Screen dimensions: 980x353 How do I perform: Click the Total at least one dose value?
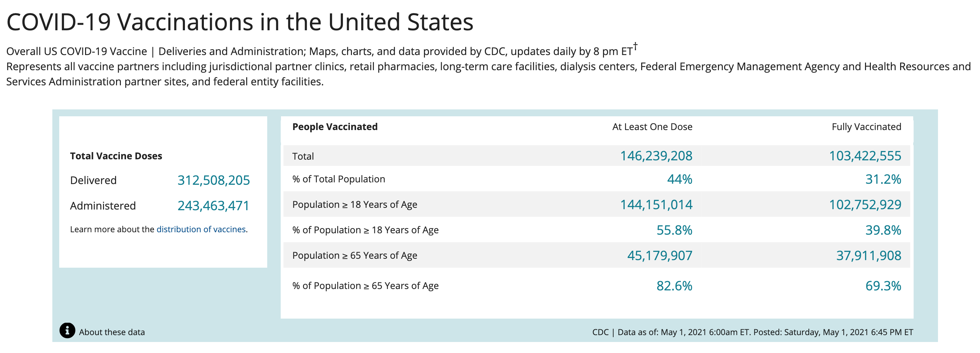coord(656,156)
